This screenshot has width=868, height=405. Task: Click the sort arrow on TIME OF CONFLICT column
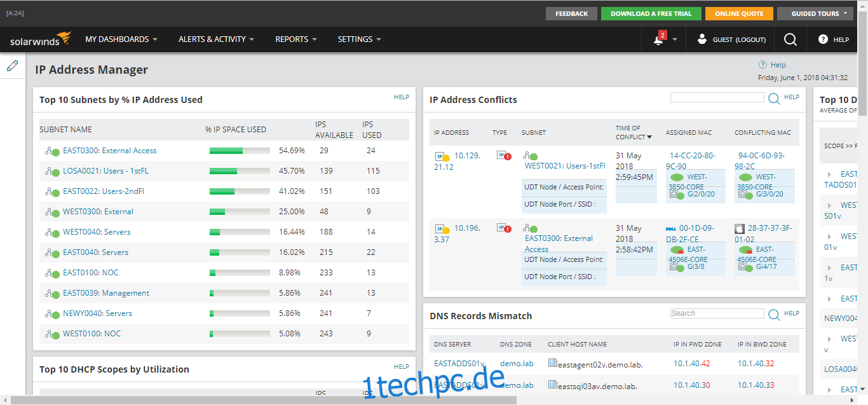[649, 137]
